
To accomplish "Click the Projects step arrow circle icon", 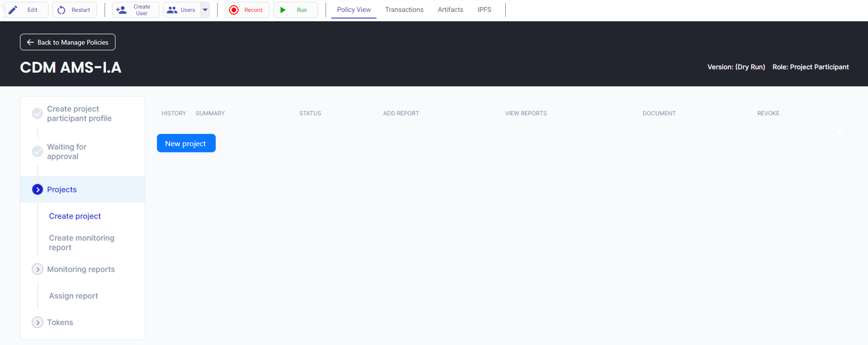I will point(38,190).
